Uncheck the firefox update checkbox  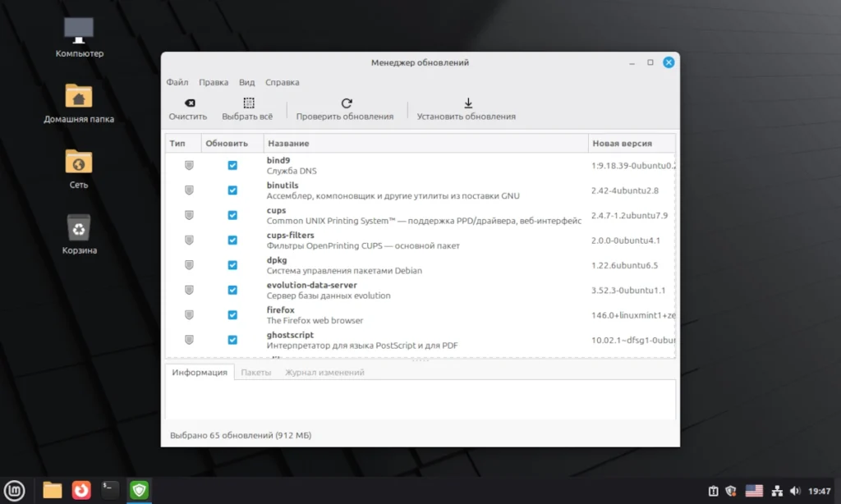pyautogui.click(x=232, y=314)
